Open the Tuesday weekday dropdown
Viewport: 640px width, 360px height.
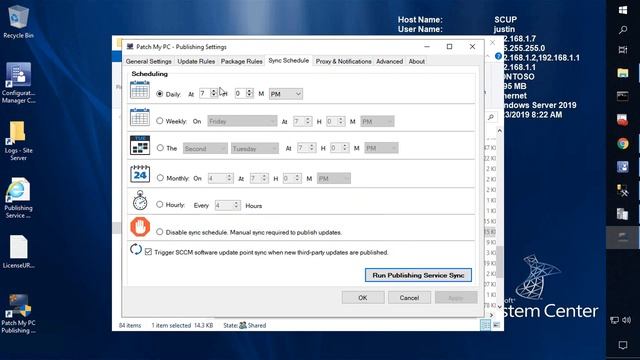[255, 149]
